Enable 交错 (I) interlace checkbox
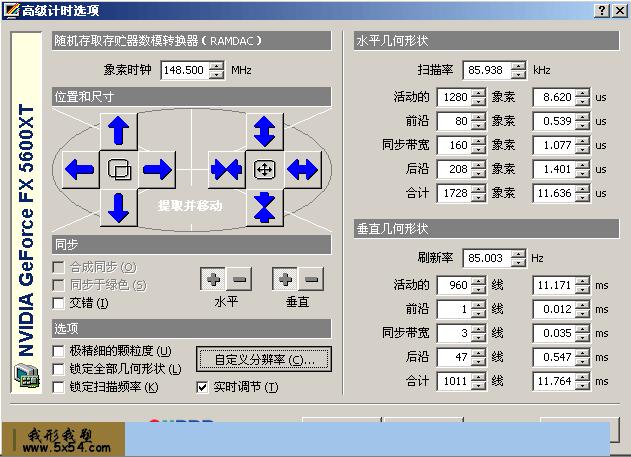Image resolution: width=631 pixels, height=457 pixels. [x=58, y=303]
